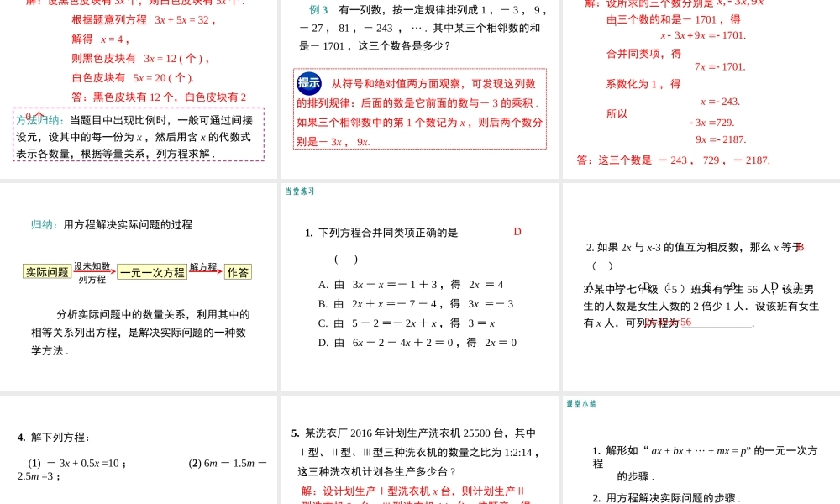Select the 实际问题 flowchart box
The image size is (840, 504).
pyautogui.click(x=47, y=272)
